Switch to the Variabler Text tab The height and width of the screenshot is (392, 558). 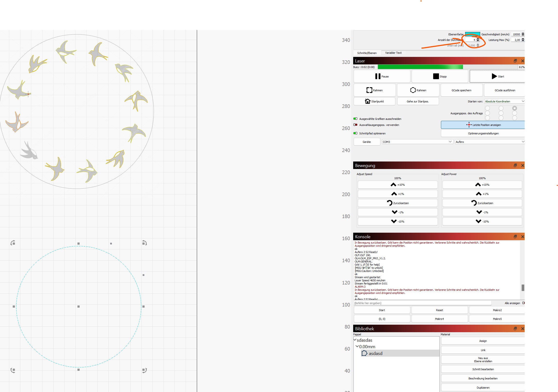[393, 53]
